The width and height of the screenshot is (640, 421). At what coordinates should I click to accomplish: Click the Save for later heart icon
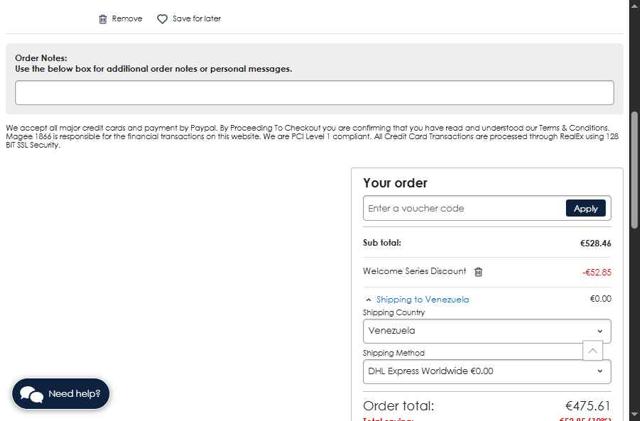point(162,19)
